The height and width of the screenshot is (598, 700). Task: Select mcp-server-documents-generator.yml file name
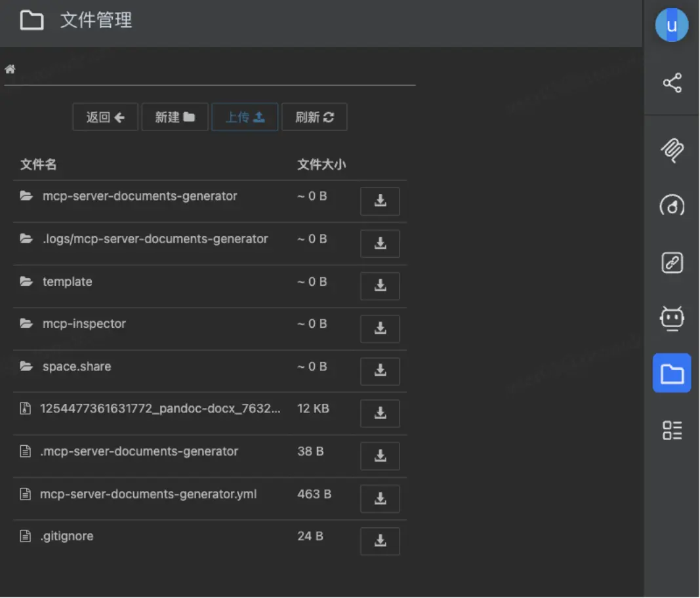pos(148,494)
